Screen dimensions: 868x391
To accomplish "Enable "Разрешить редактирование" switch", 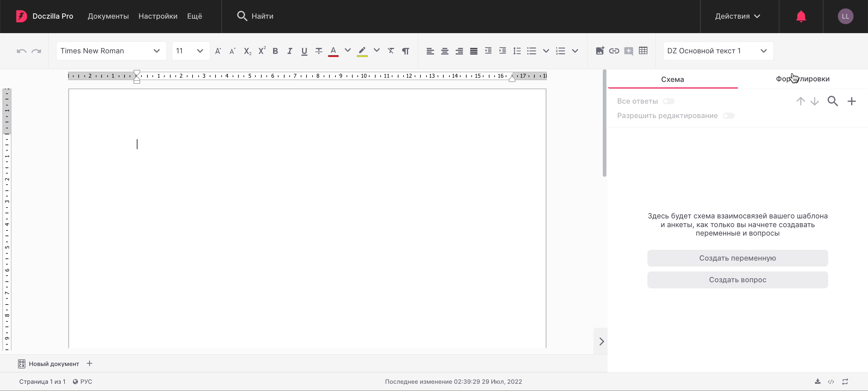I will coord(728,116).
